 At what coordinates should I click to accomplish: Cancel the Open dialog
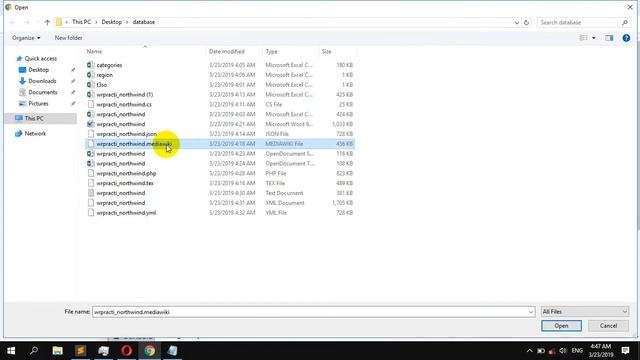point(608,326)
